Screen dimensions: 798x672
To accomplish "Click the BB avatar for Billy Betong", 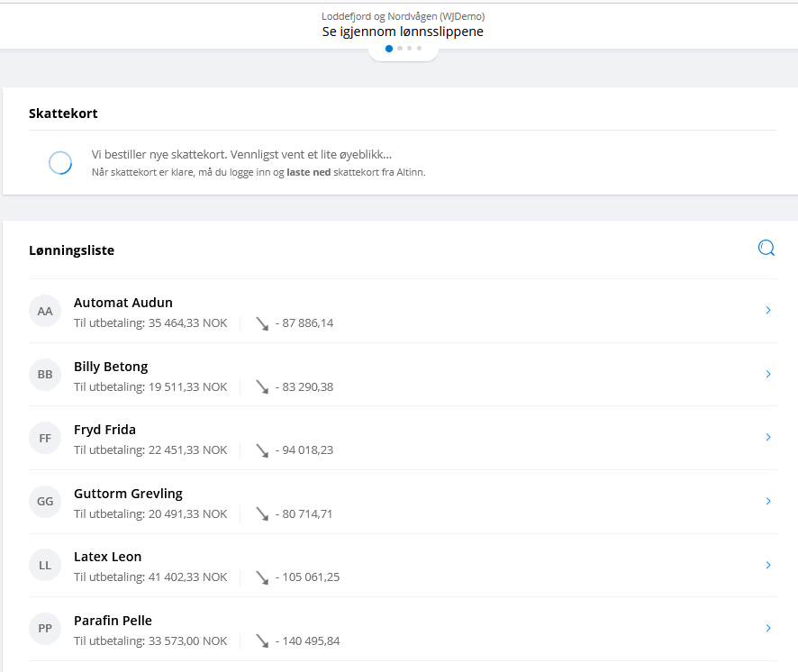I will click(45, 375).
